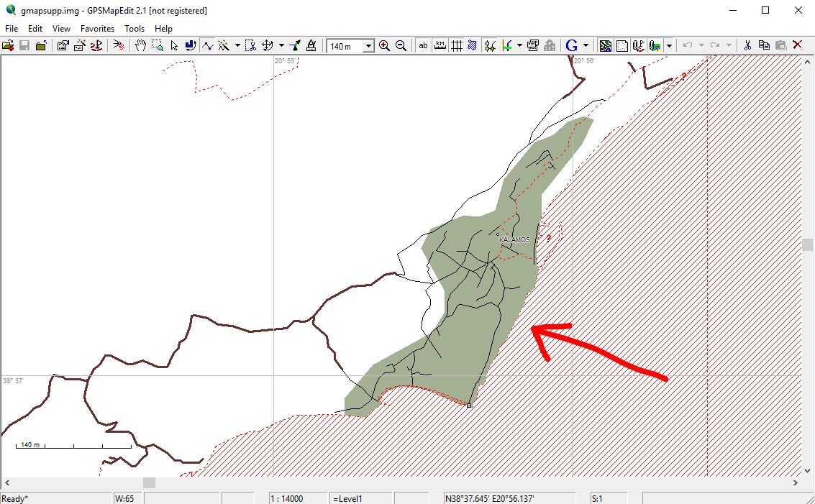815x504 pixels.
Task: Toggle the KM scale ruler display
Action: tap(440, 45)
